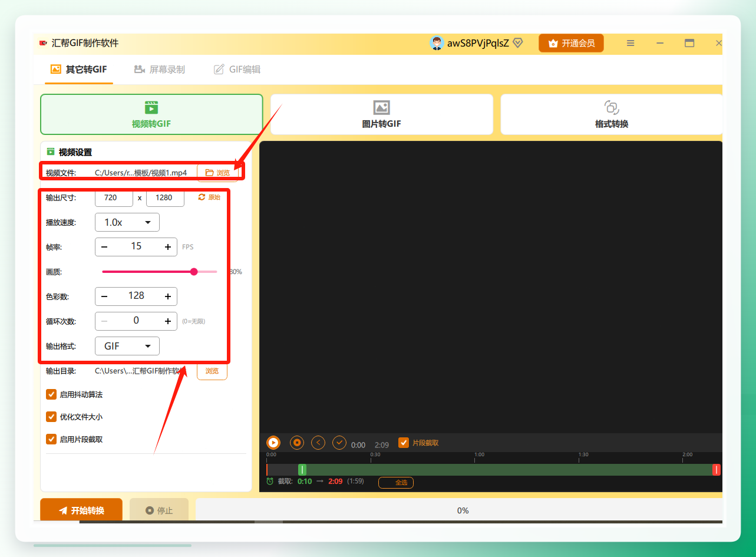Viewport: 756px width, 557px height.
Task: Select the 视频转GIF mode card
Action: (151, 114)
